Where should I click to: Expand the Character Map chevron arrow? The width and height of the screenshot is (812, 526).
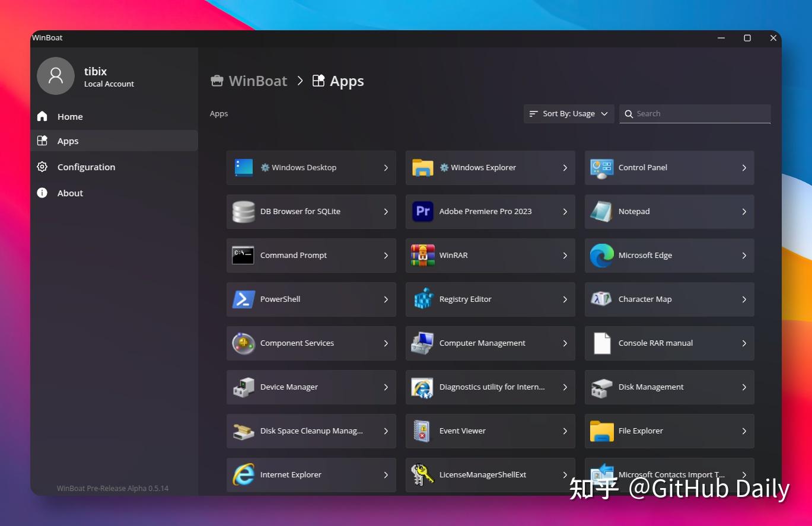[x=744, y=299]
